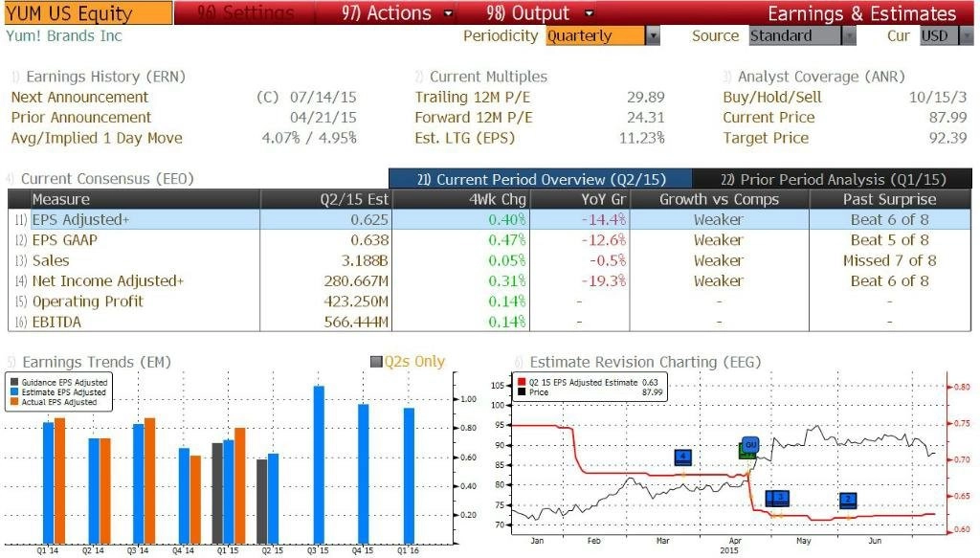Click the EBITDA estimate 566.444M cell

(x=356, y=322)
